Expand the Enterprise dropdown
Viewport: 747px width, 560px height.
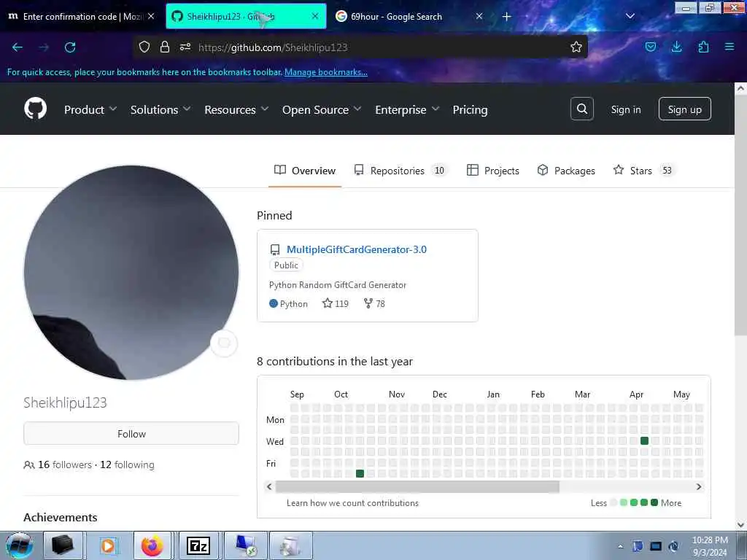pos(407,109)
